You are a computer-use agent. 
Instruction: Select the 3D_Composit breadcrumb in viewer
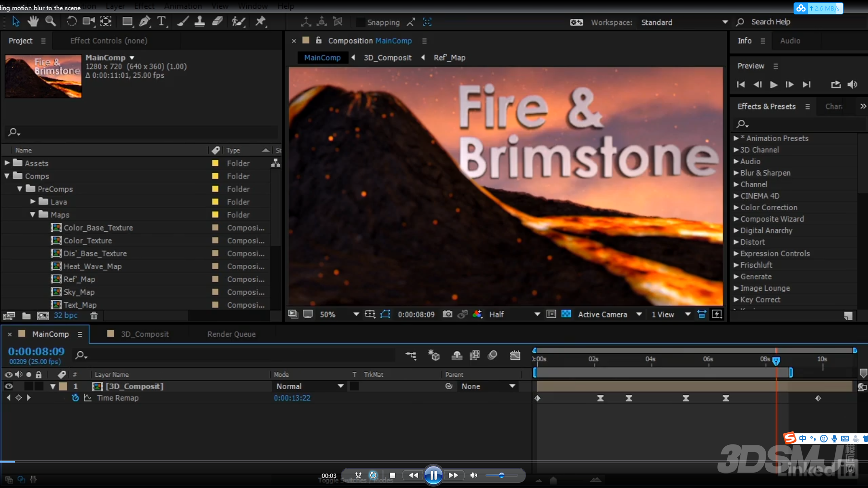(x=387, y=58)
